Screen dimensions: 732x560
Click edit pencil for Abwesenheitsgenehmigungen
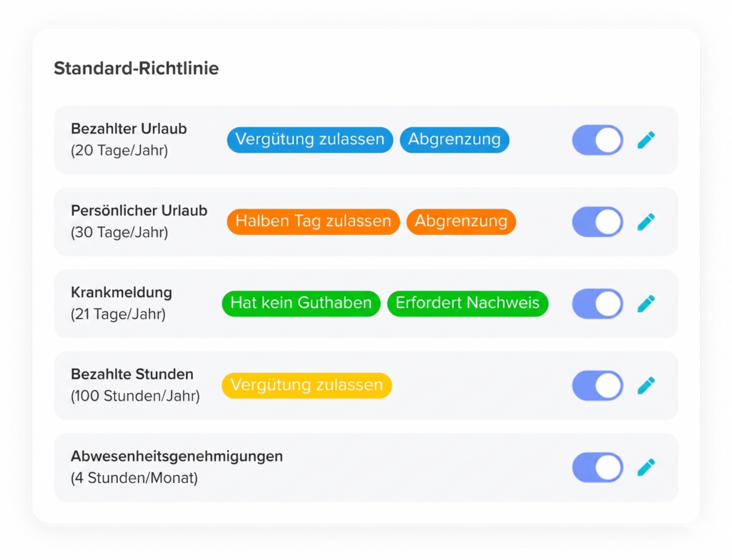(x=646, y=467)
